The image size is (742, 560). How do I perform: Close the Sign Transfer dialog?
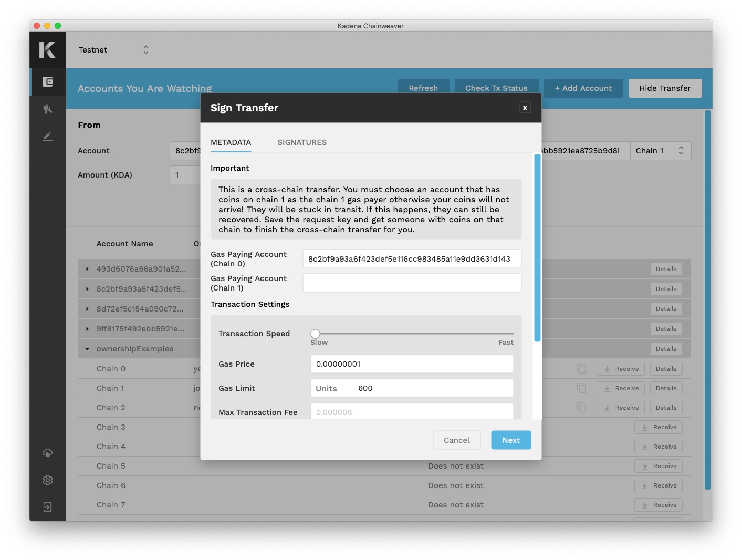pos(525,108)
